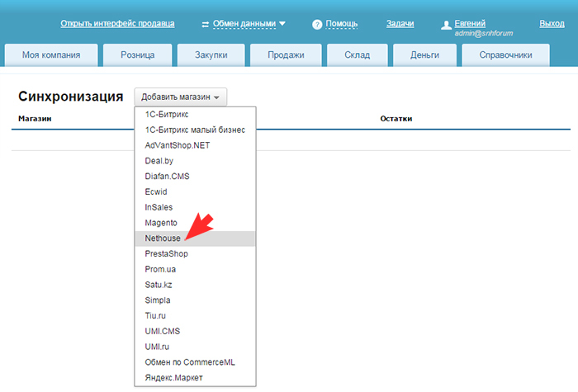Select the highlighted Nethouse option
This screenshot has width=578, height=392.
tap(195, 239)
